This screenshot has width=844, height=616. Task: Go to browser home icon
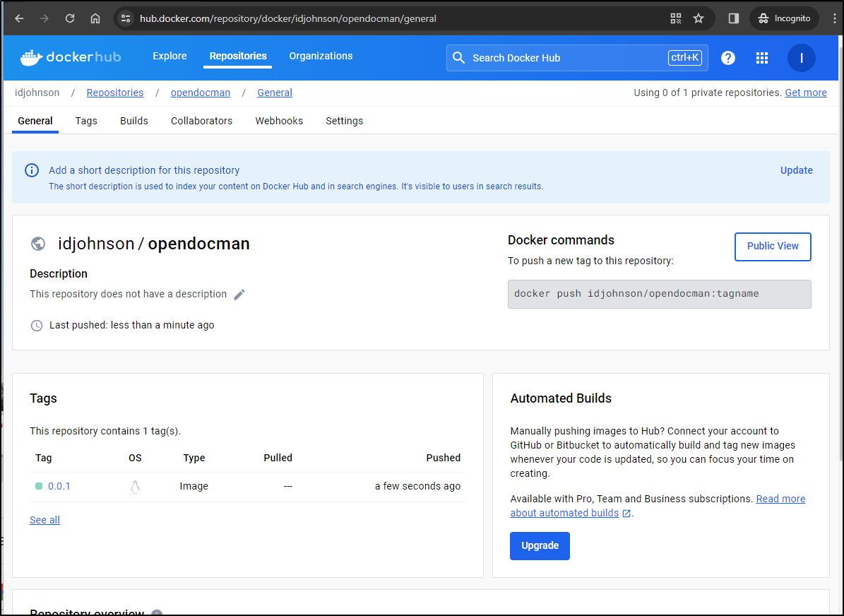95,18
